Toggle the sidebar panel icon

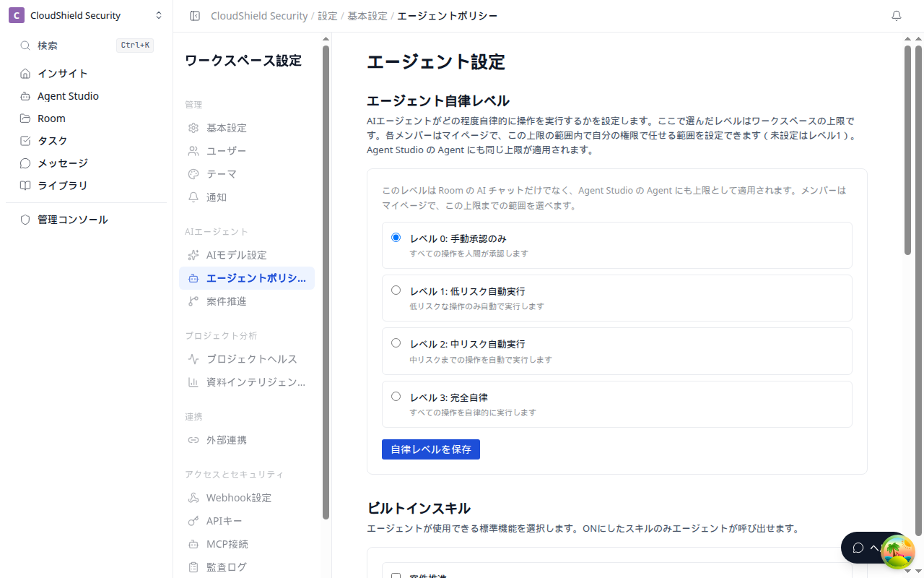point(195,16)
